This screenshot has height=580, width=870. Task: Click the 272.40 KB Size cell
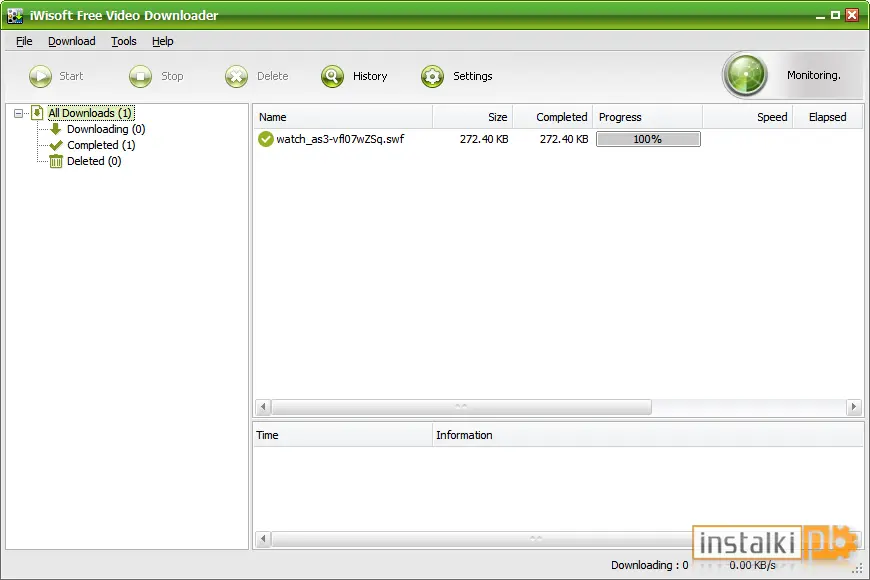tap(484, 139)
